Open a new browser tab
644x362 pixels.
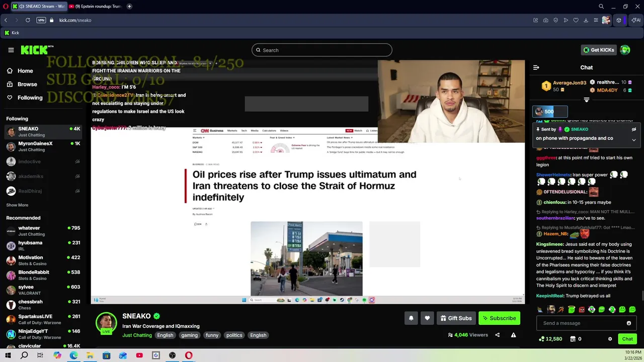coord(129,7)
